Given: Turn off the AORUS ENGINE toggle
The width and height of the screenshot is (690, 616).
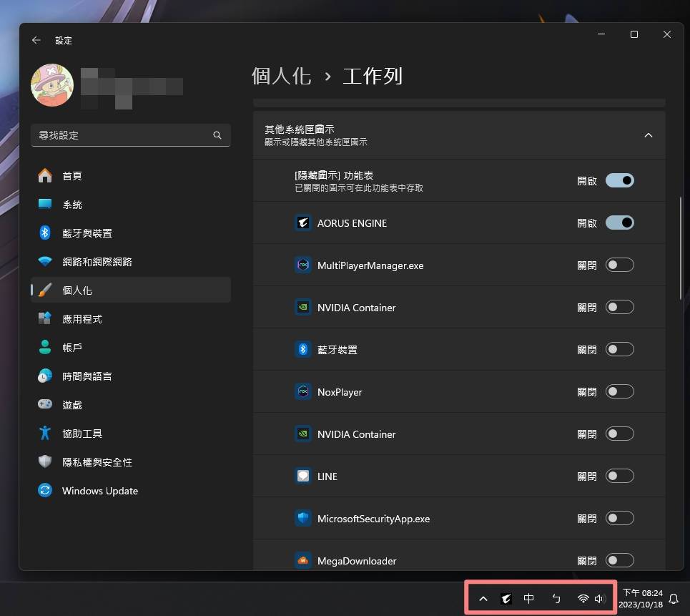Looking at the screenshot, I should tap(619, 223).
